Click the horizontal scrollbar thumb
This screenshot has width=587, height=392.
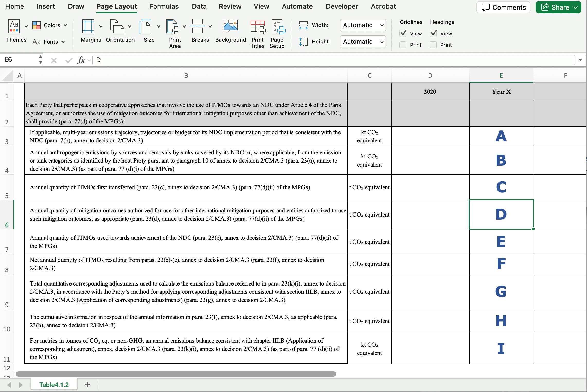click(176, 374)
